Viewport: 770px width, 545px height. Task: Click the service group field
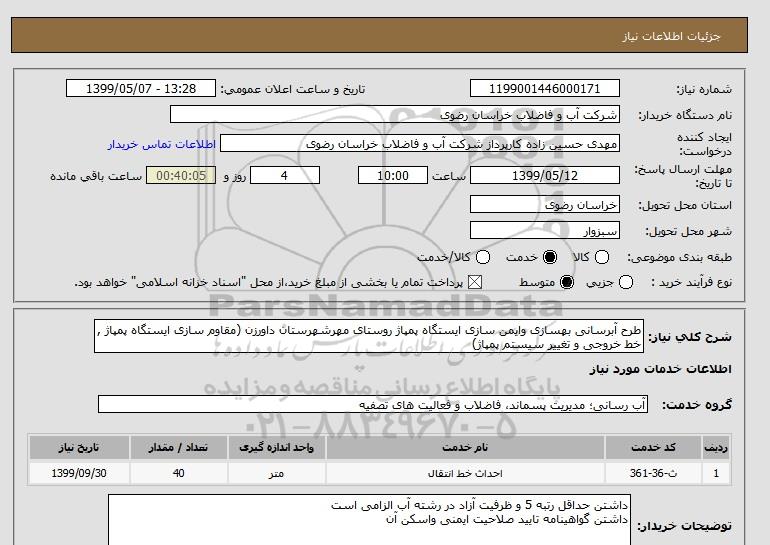click(x=373, y=405)
